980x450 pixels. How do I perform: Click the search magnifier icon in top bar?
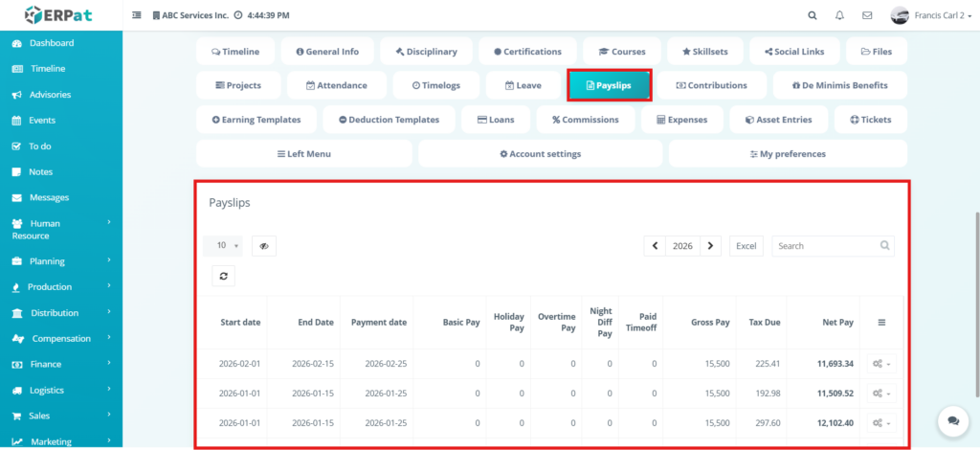[813, 15]
